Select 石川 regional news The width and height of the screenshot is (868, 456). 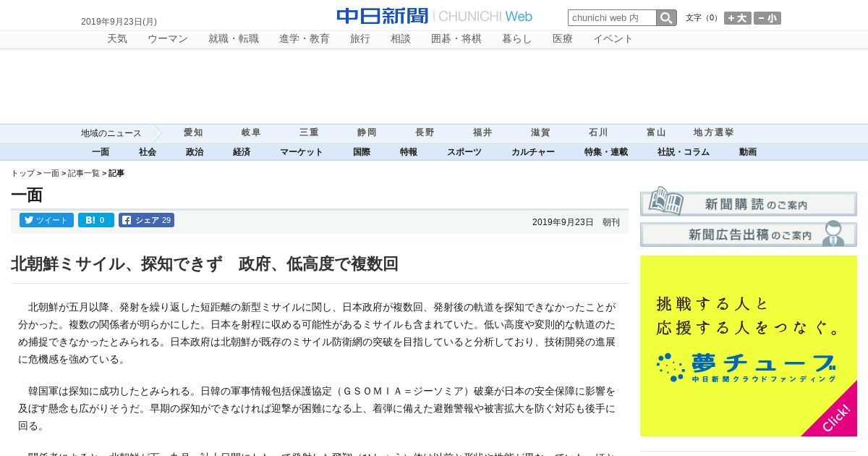598,132
